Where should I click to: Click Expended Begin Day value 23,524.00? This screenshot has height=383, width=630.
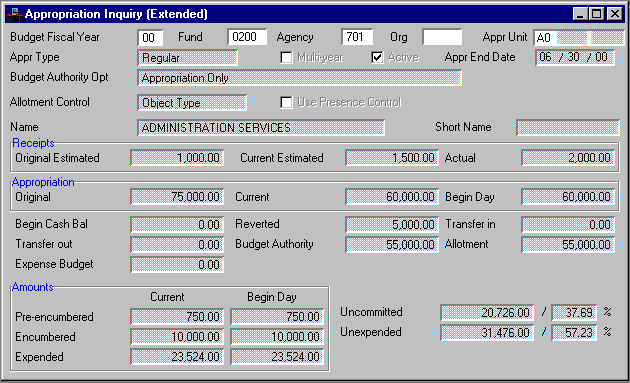point(277,357)
